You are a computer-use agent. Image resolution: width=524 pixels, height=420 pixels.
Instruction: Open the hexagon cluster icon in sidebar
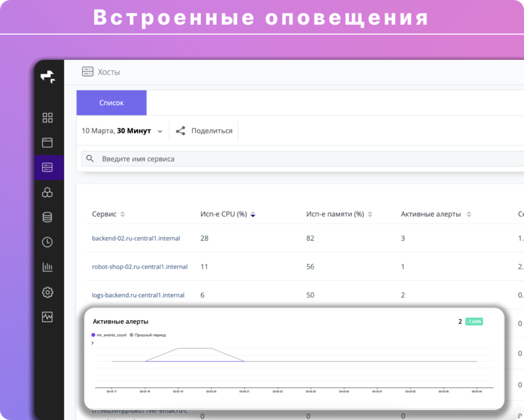click(x=47, y=193)
